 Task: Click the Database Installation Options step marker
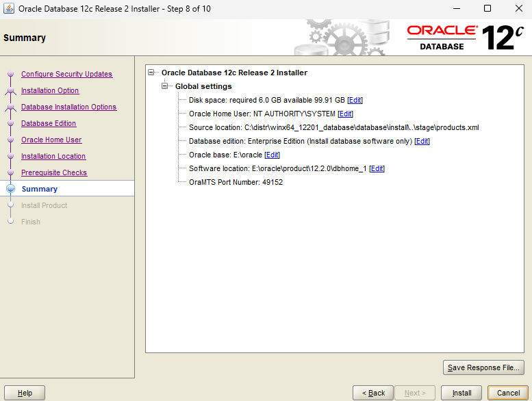(x=11, y=107)
